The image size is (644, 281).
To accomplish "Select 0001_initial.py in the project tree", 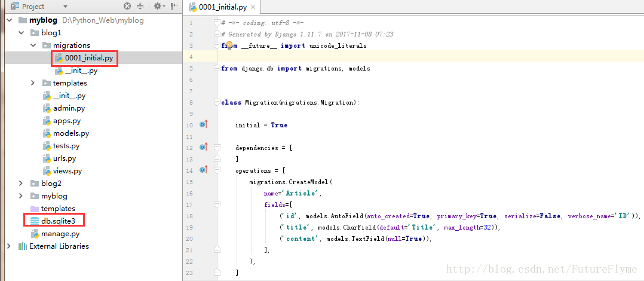I will pos(88,59).
